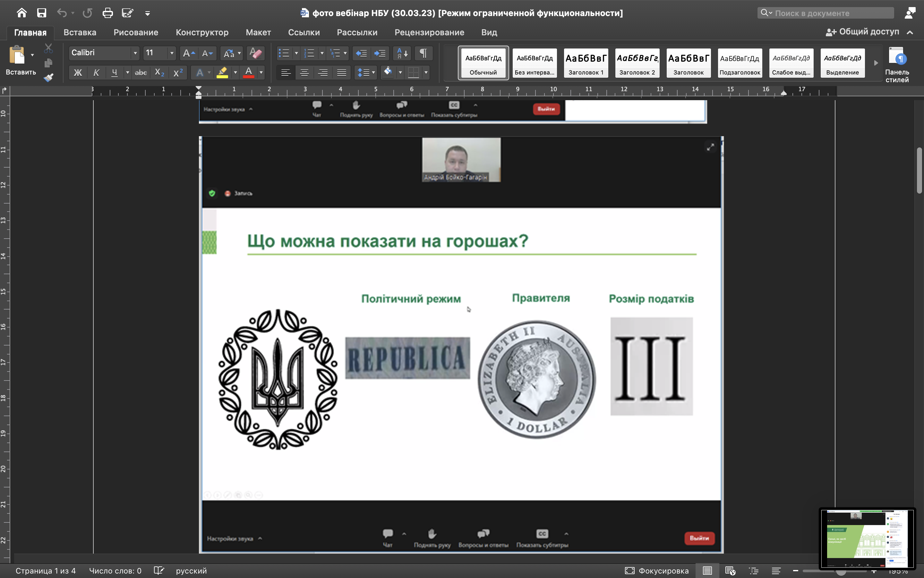Click the zoom slider handle

[x=841, y=572]
